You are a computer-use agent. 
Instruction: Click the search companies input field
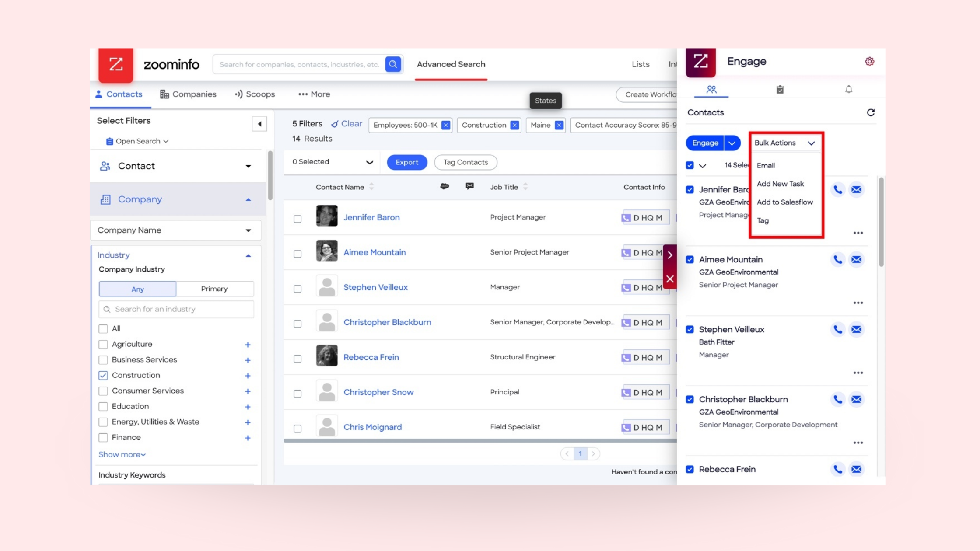coord(299,65)
